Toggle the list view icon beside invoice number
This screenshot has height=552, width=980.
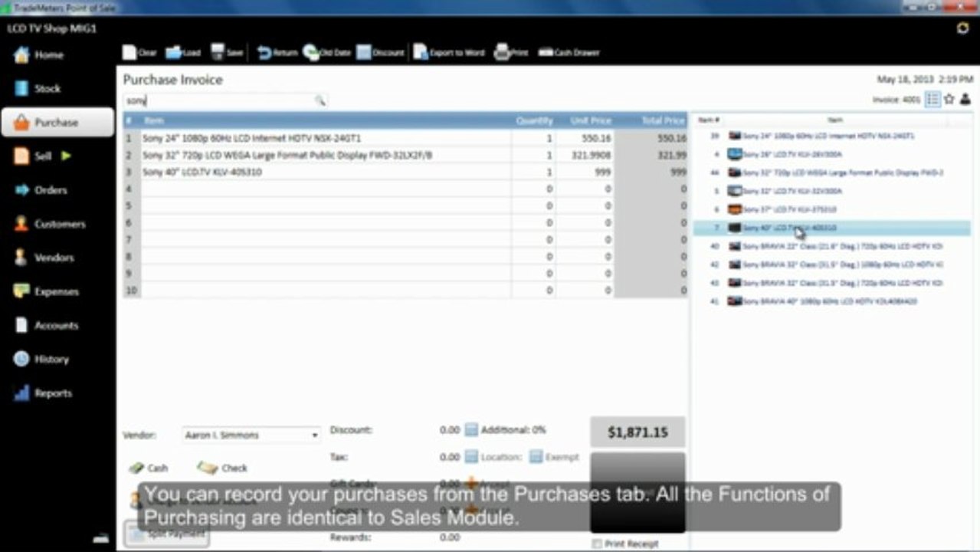tap(932, 99)
